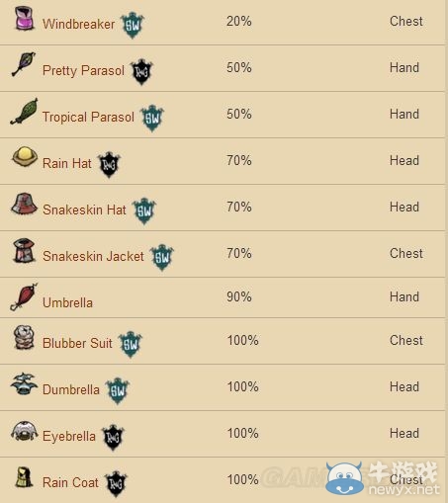Click the Rain Hat yellow hat icon
This screenshot has height=503, width=448.
[x=25, y=156]
